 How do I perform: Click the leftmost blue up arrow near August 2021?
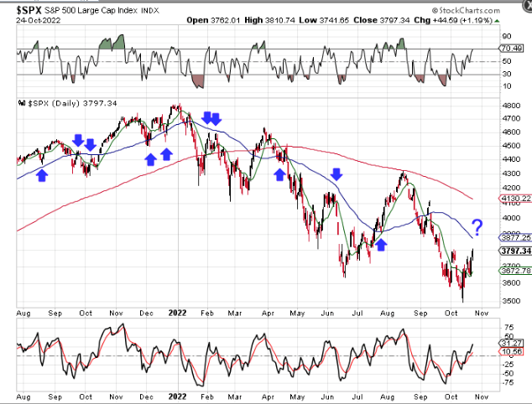pyautogui.click(x=43, y=174)
